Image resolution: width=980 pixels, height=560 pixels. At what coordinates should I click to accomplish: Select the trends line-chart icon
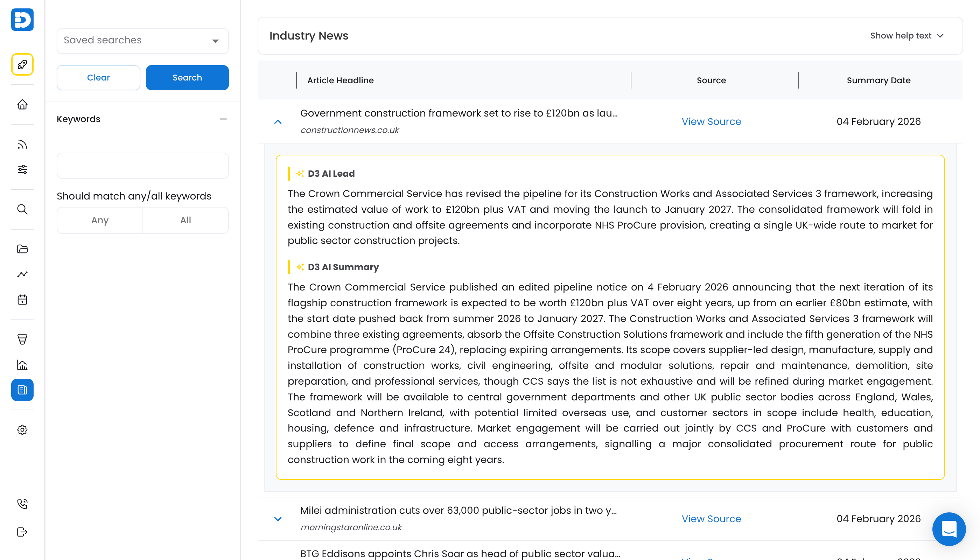22,274
